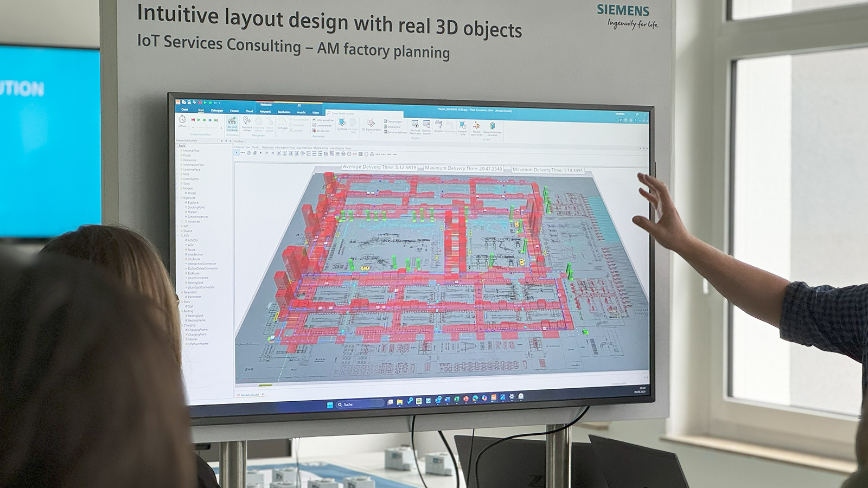
Task: Open the Klassenbibliothek panel dropdown arrow
Action: [x=222, y=141]
